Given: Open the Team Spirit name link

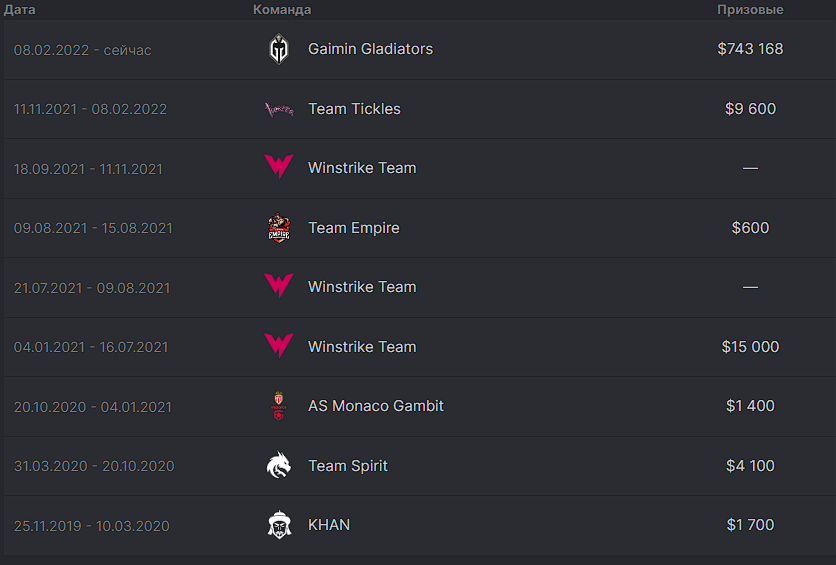Looking at the screenshot, I should click(348, 466).
